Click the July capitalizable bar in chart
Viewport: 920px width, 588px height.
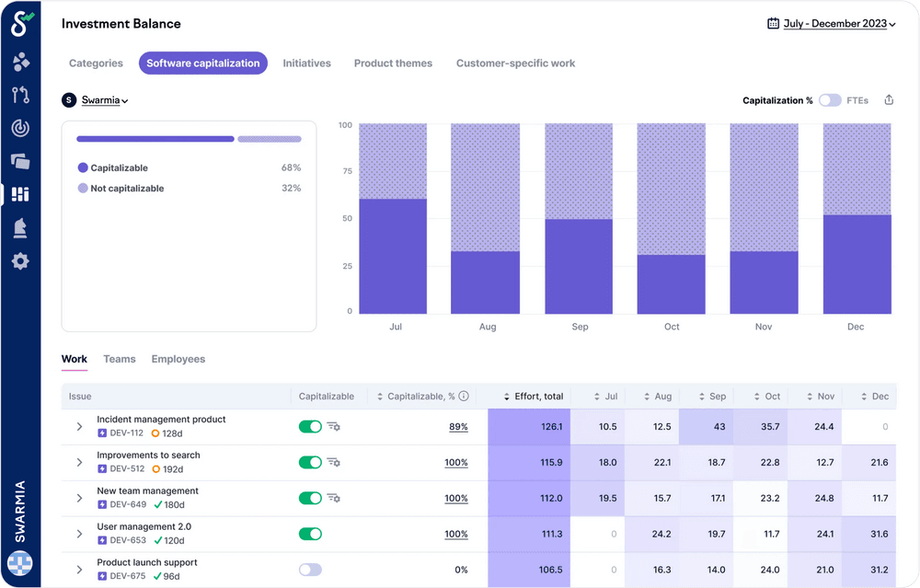coord(393,256)
